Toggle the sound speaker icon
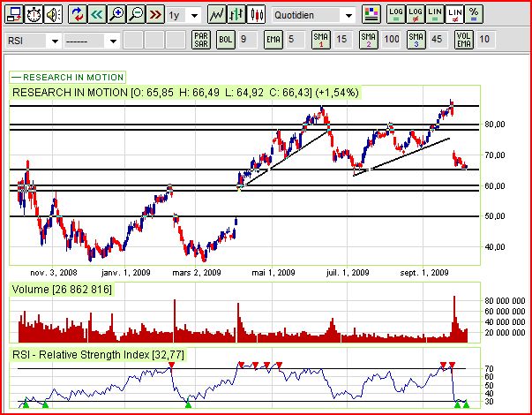Viewport: 532px width, 415px height. pos(53,15)
